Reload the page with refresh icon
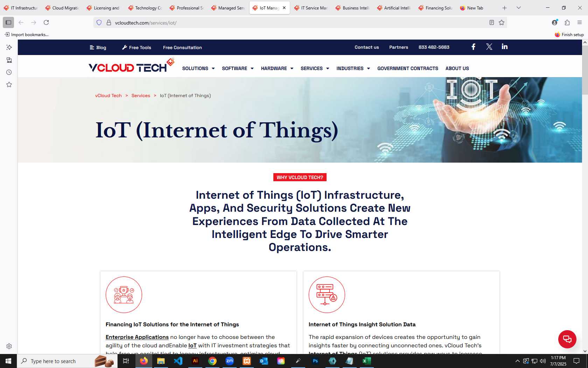The image size is (588, 368). pos(46,22)
